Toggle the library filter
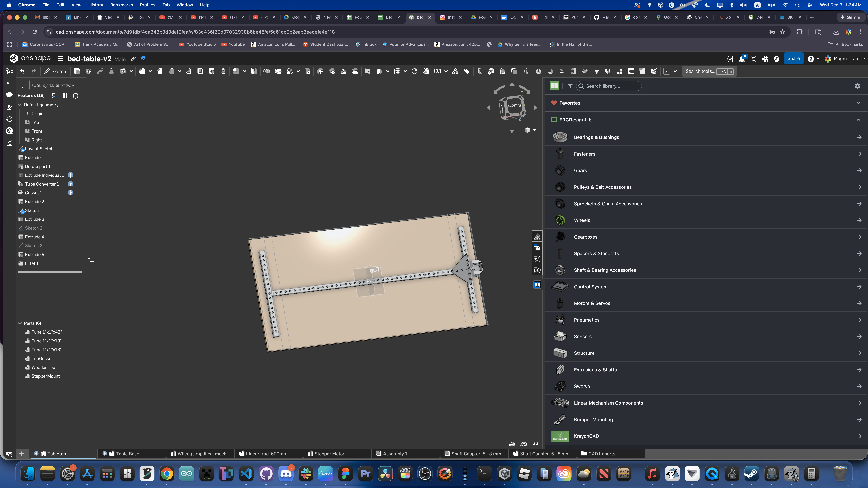The height and width of the screenshot is (488, 868). [570, 86]
